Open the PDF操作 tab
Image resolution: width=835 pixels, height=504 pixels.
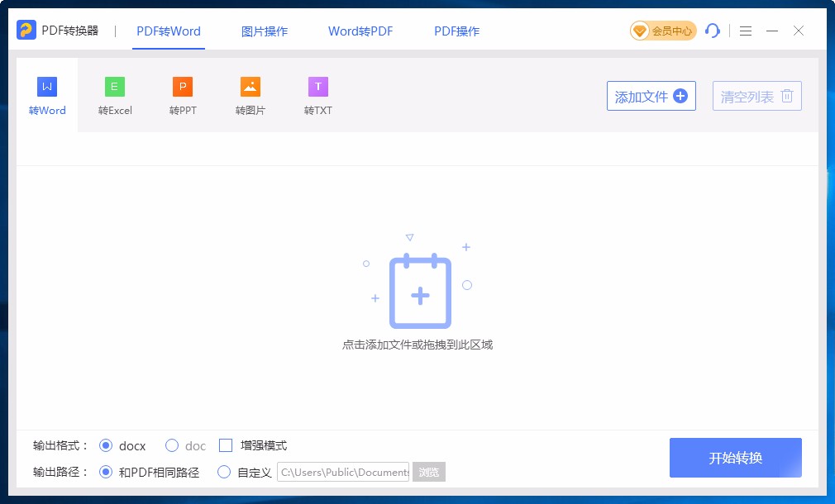click(x=456, y=31)
